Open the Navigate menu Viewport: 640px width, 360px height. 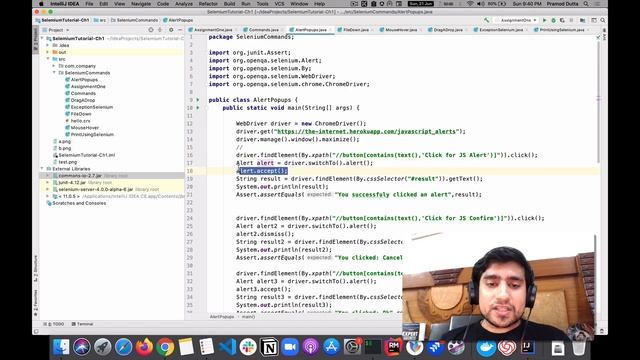[x=141, y=4]
